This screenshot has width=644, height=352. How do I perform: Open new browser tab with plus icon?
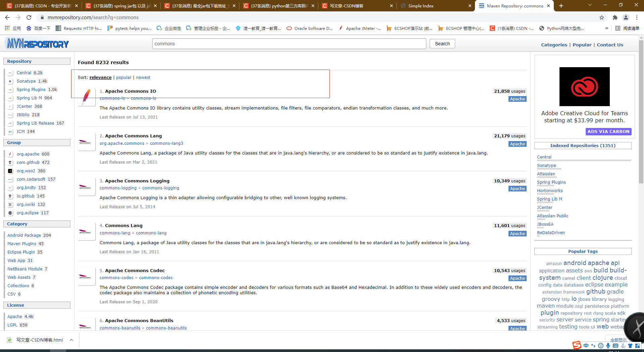(561, 6)
